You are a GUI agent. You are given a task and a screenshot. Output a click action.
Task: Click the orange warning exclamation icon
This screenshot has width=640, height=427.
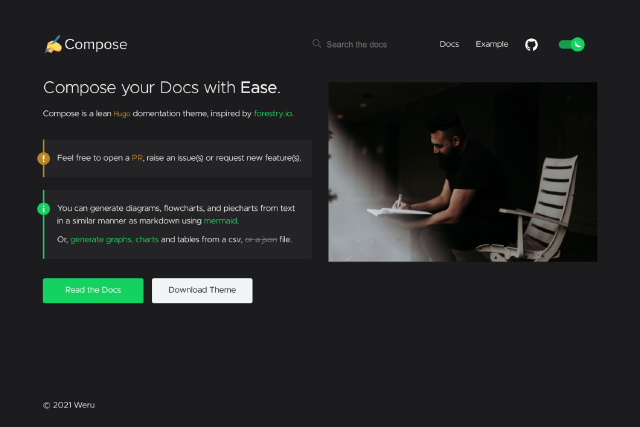(43, 158)
